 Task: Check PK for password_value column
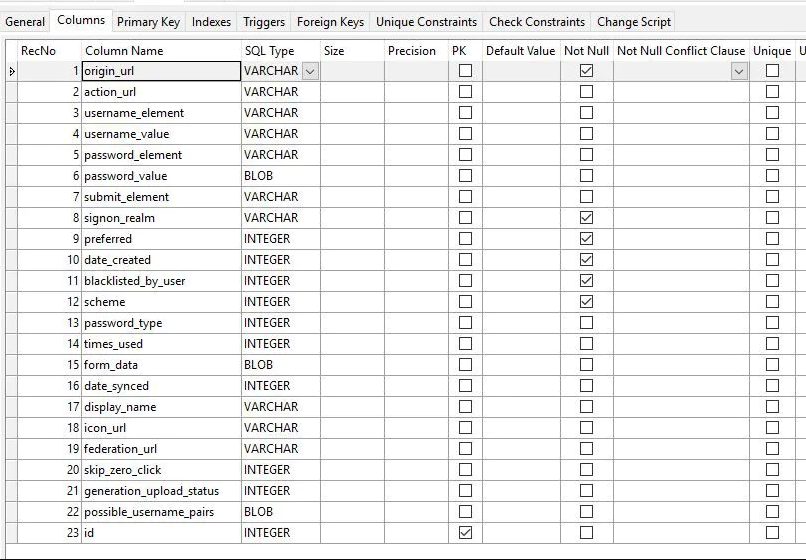465,176
